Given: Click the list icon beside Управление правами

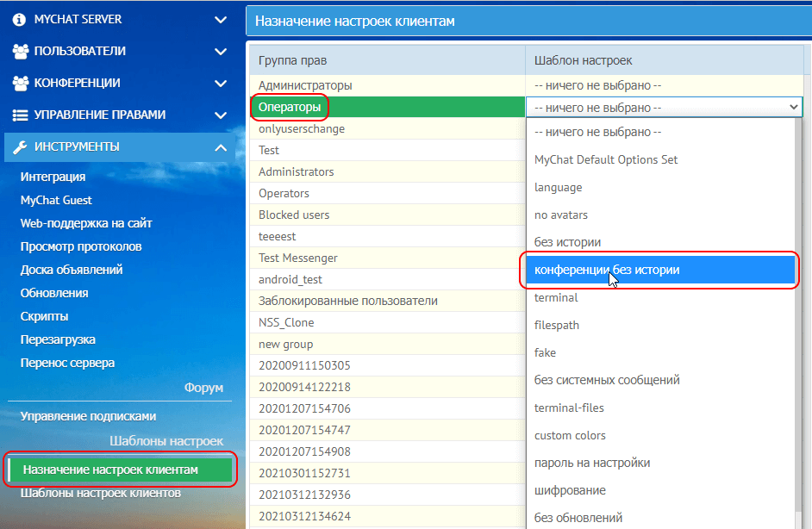Looking at the screenshot, I should coord(21,115).
